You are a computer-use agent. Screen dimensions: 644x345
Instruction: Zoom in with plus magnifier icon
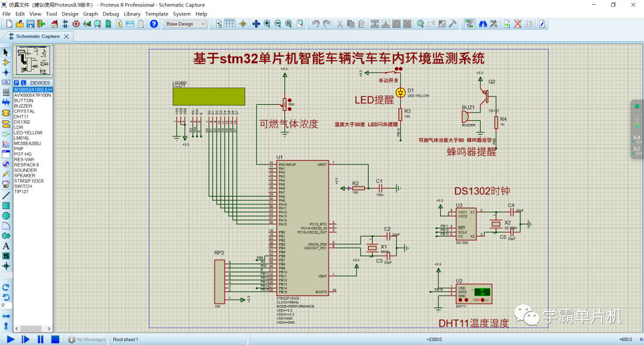coord(267,24)
